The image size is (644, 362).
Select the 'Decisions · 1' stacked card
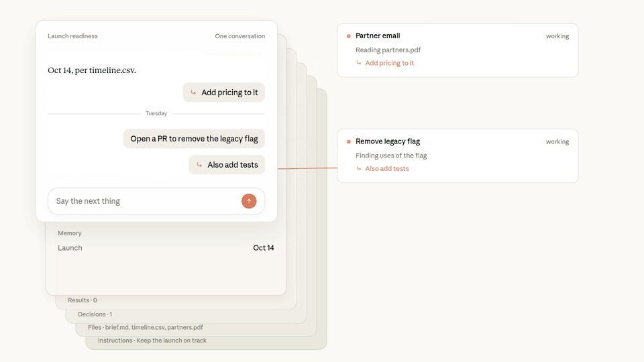[x=95, y=314]
